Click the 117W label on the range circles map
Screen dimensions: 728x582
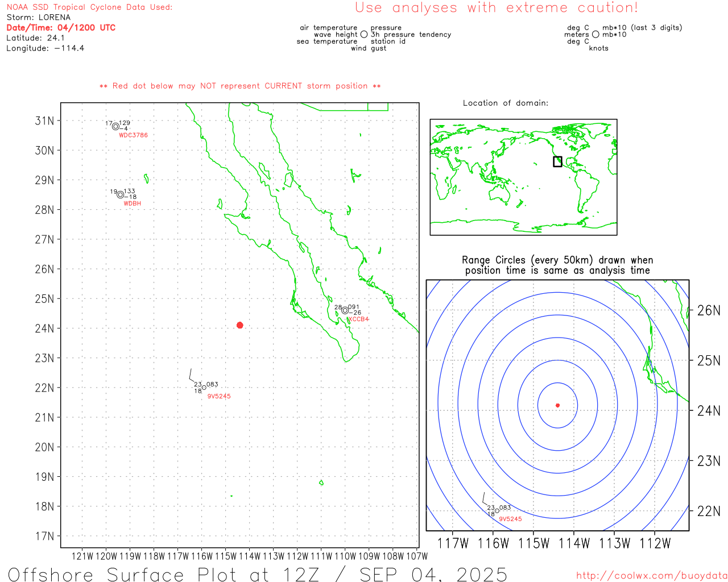click(x=453, y=544)
